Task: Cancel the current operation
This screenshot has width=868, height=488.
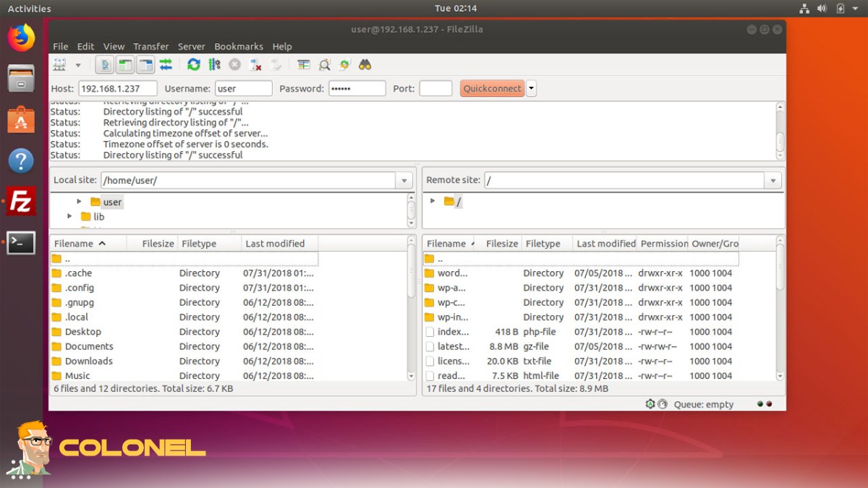Action: pos(234,64)
